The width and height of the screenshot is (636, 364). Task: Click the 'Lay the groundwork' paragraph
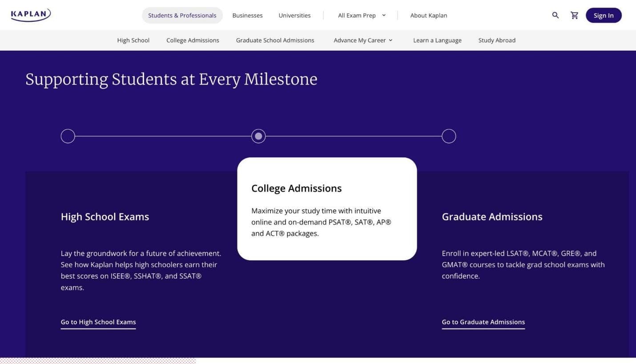[x=141, y=270]
